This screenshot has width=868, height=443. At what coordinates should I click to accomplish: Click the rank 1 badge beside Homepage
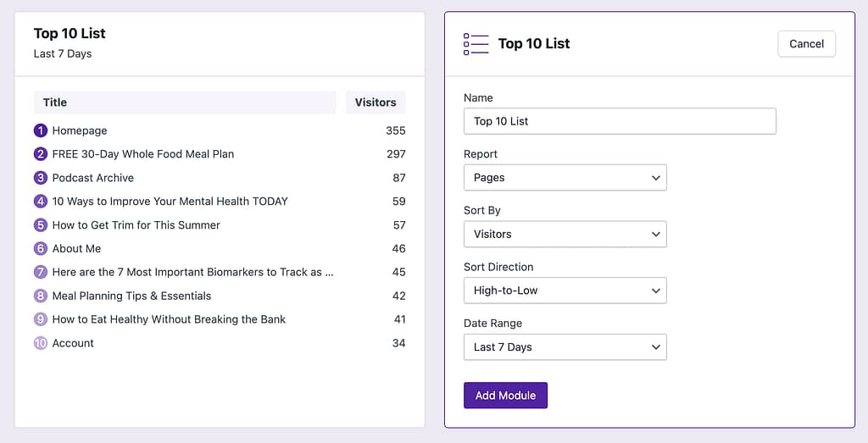click(x=41, y=130)
